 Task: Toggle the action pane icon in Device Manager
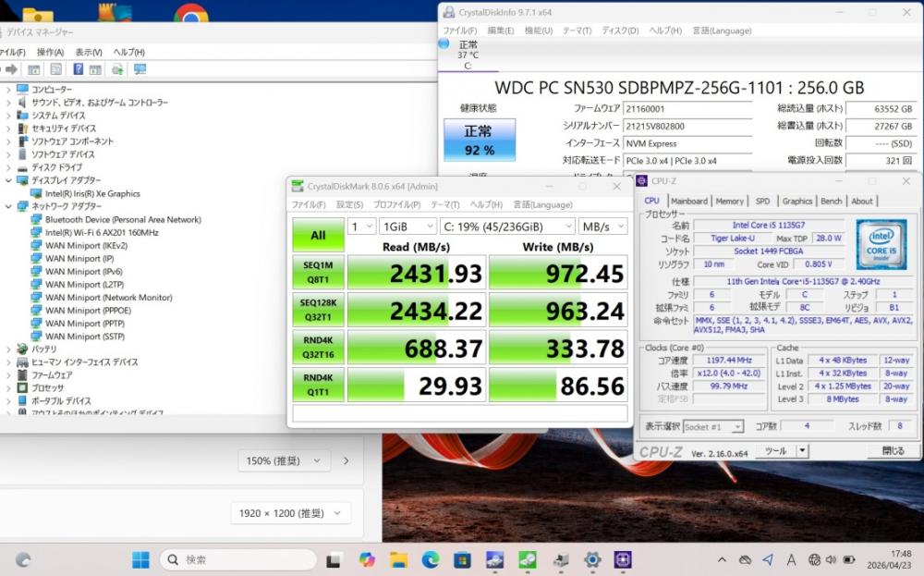[x=95, y=69]
